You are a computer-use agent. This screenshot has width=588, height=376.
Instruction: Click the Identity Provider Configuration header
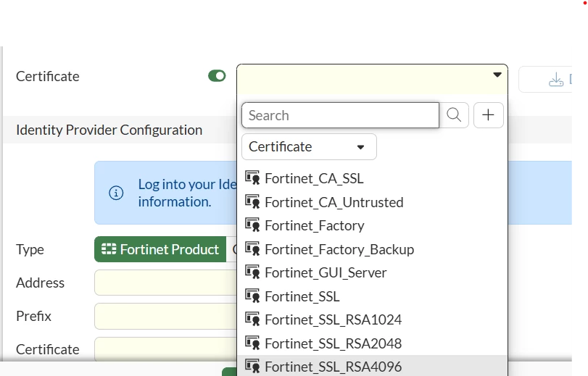109,130
